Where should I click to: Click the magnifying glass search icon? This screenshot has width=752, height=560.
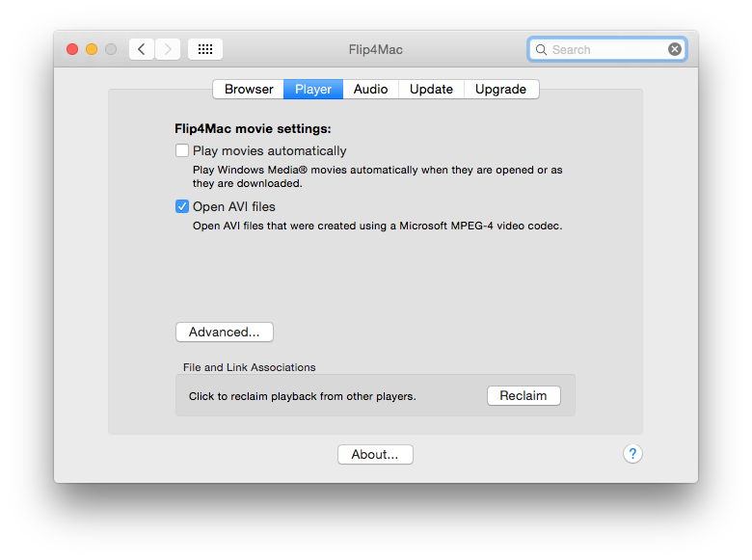(x=541, y=49)
